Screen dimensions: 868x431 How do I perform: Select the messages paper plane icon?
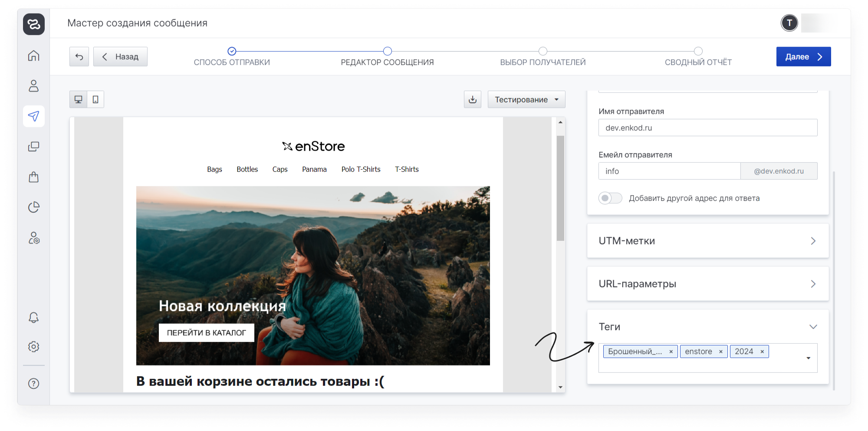(x=34, y=116)
